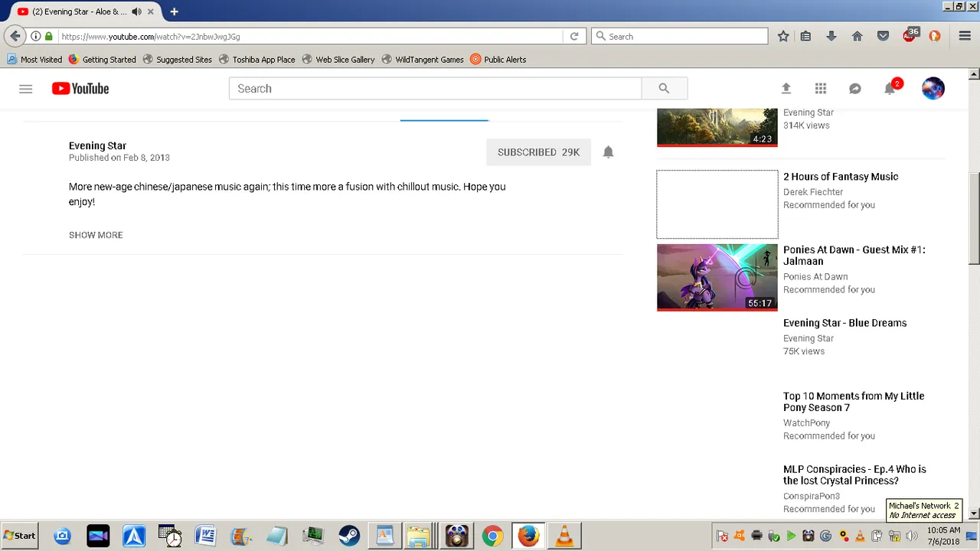The width and height of the screenshot is (980, 551).
Task: Open the account avatar menu
Action: (x=933, y=89)
